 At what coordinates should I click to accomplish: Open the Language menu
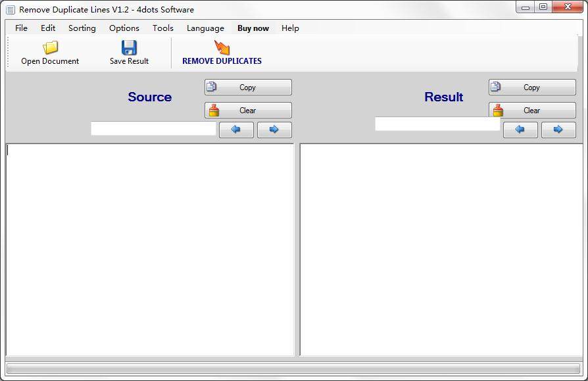[x=205, y=28]
